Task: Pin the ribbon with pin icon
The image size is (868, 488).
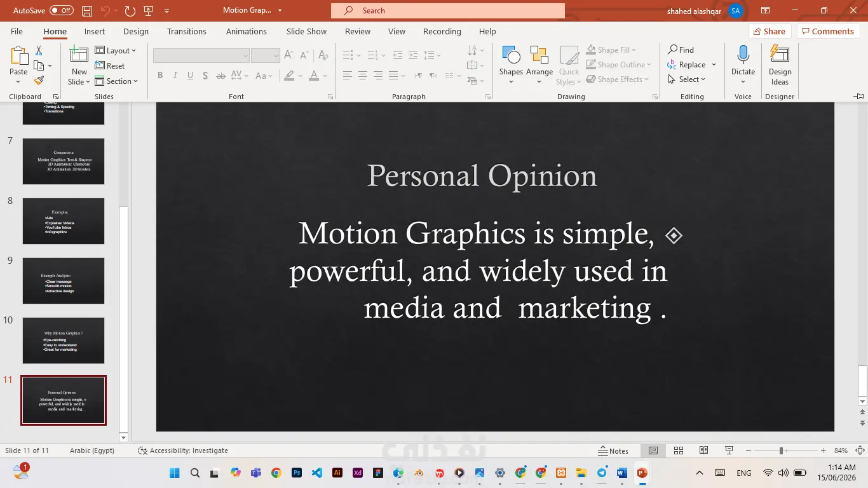Action: 858,96
